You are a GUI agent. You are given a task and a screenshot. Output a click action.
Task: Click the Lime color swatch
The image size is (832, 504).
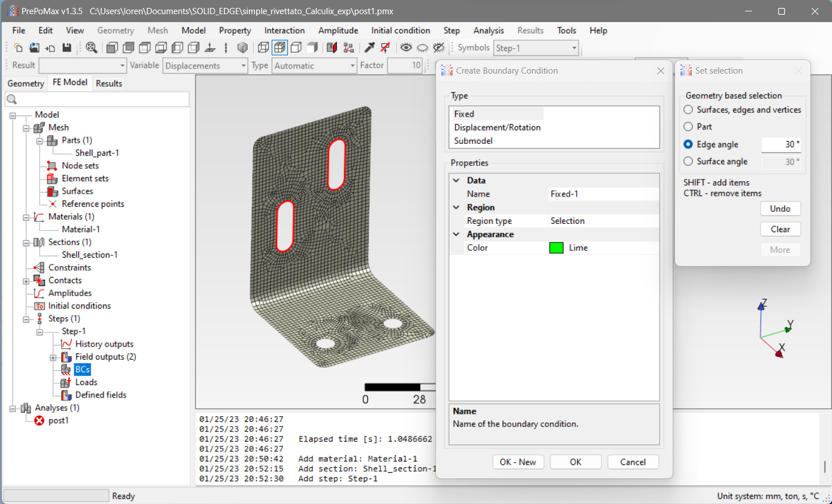coord(556,248)
